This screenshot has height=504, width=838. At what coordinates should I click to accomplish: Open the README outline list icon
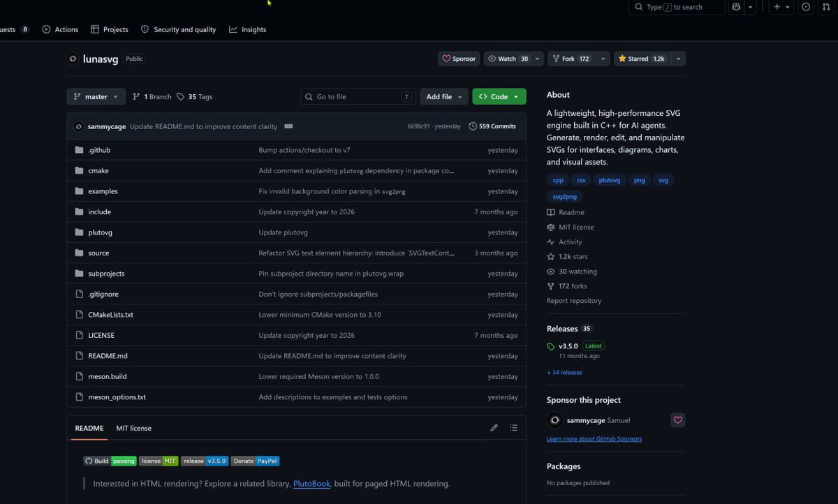click(x=513, y=428)
